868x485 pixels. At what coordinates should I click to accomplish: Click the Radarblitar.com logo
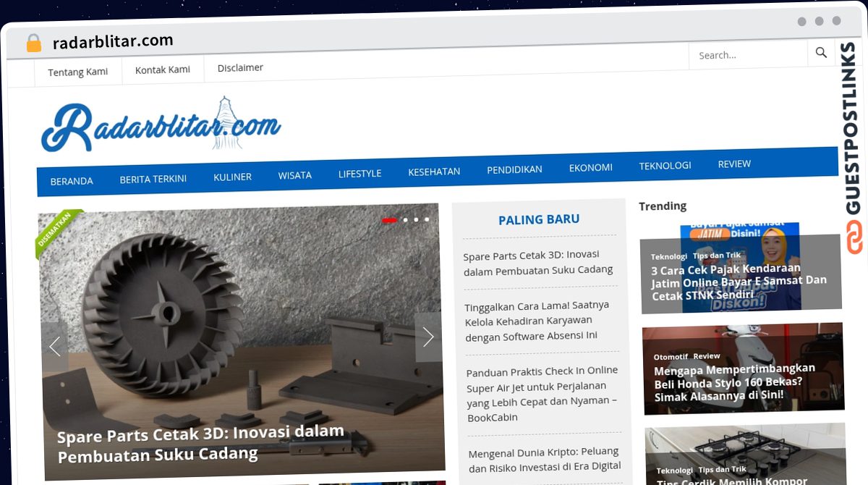(x=161, y=125)
